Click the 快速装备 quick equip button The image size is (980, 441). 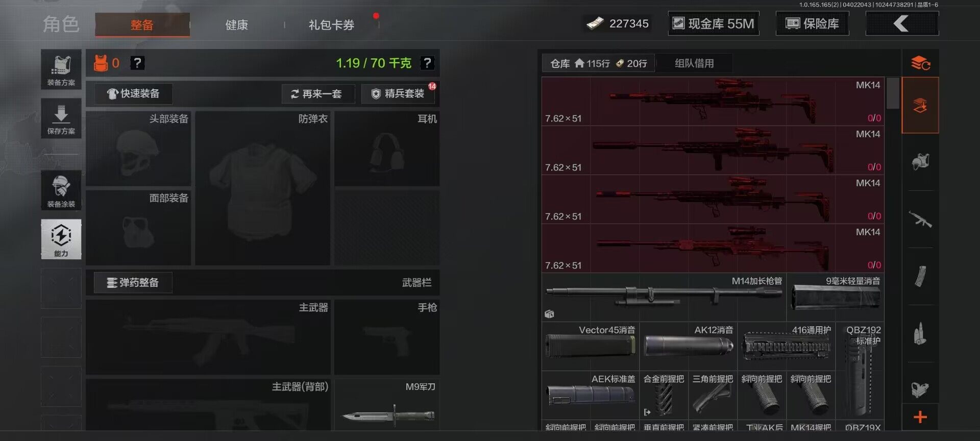point(133,93)
